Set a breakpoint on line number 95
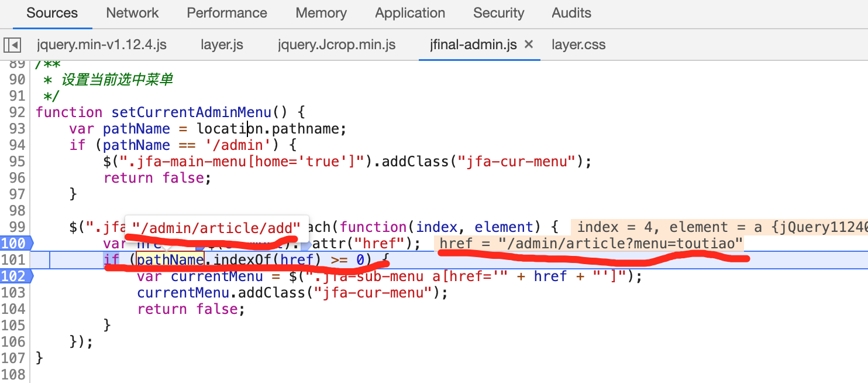This screenshot has width=868, height=383. 18,161
